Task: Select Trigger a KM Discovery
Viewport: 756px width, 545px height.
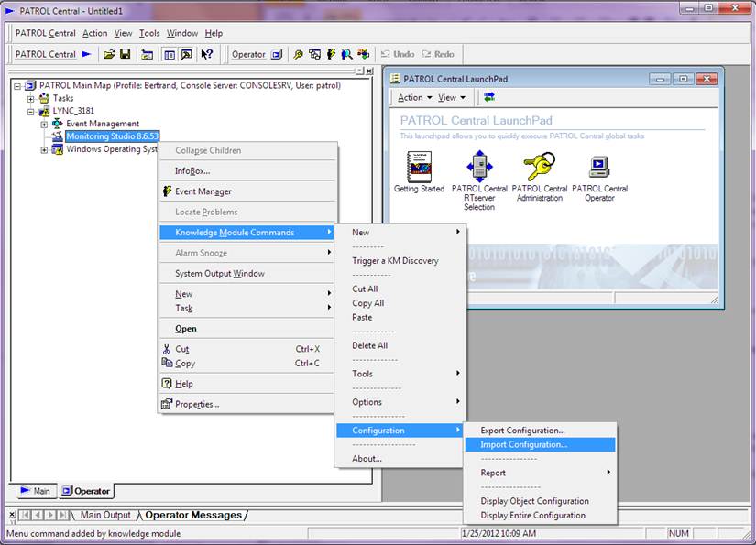Action: coord(395,261)
